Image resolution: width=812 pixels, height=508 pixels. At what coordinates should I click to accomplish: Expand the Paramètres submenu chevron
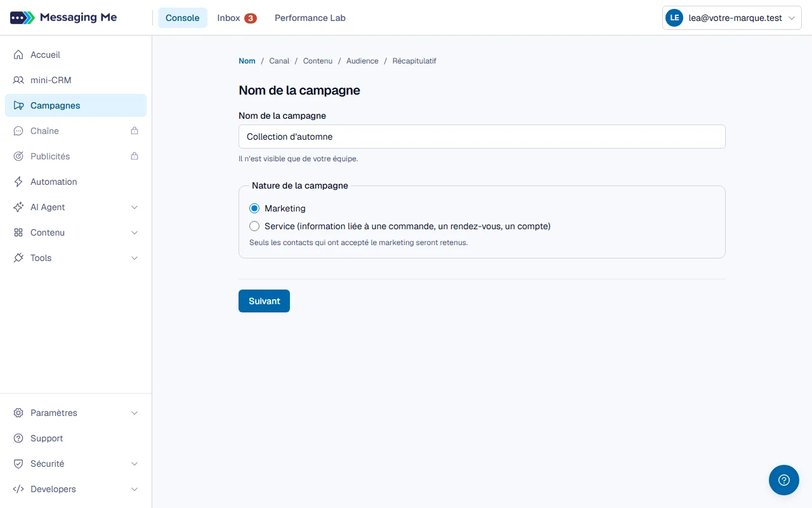tap(134, 413)
